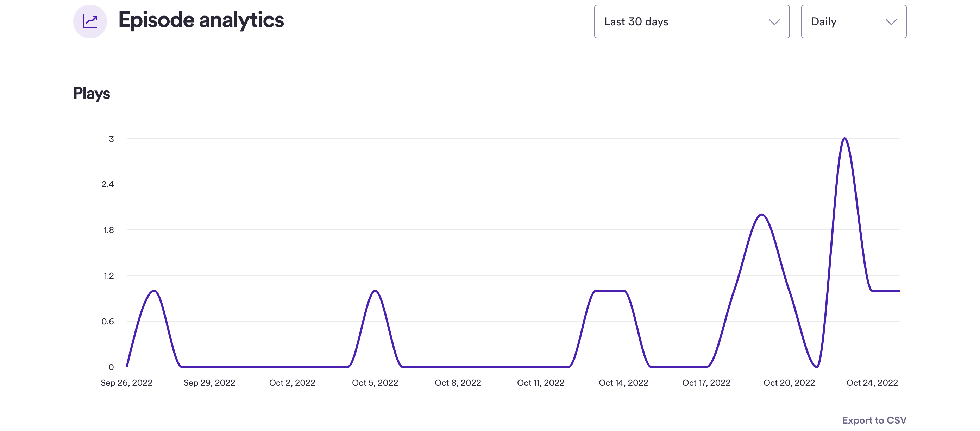Click the 2.4 value on the y-axis

pos(108,184)
